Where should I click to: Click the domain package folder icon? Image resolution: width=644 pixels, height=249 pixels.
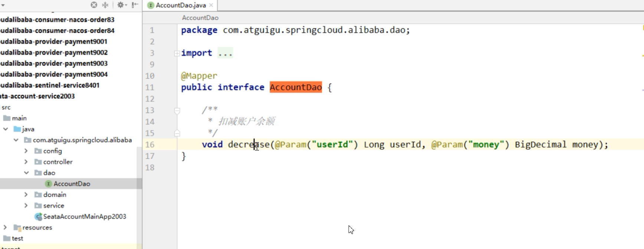[38, 195]
